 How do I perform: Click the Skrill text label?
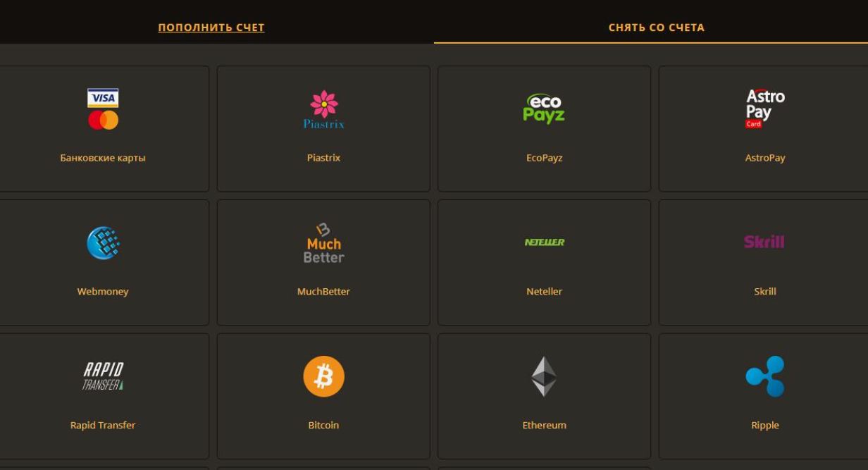coord(765,292)
